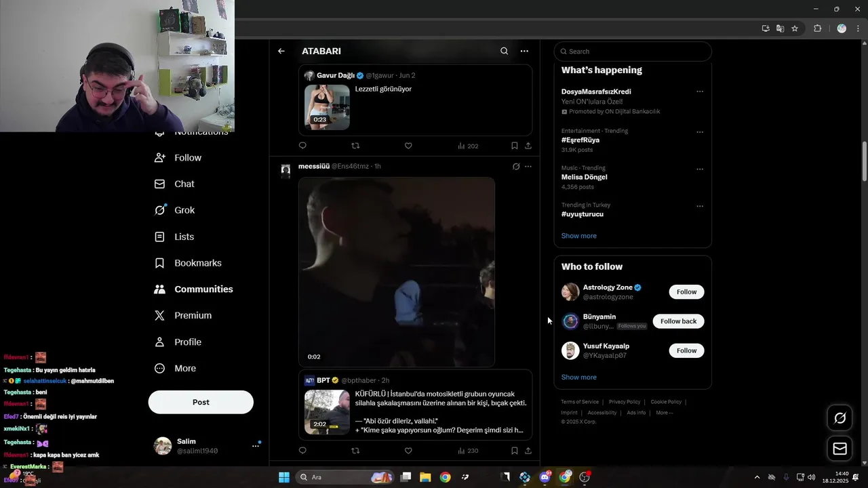868x488 pixels.
Task: Open the ATABARI header more options menu
Action: point(524,51)
